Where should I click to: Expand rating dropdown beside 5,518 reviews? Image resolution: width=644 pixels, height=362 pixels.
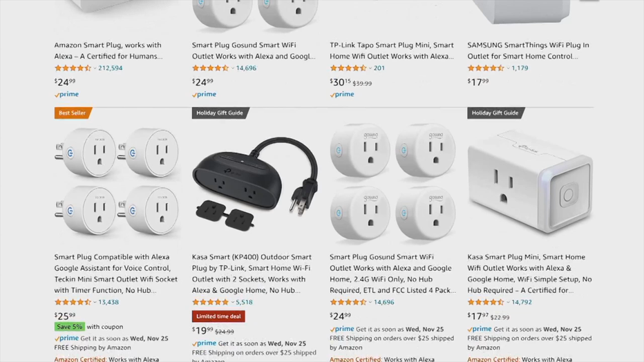232,302
